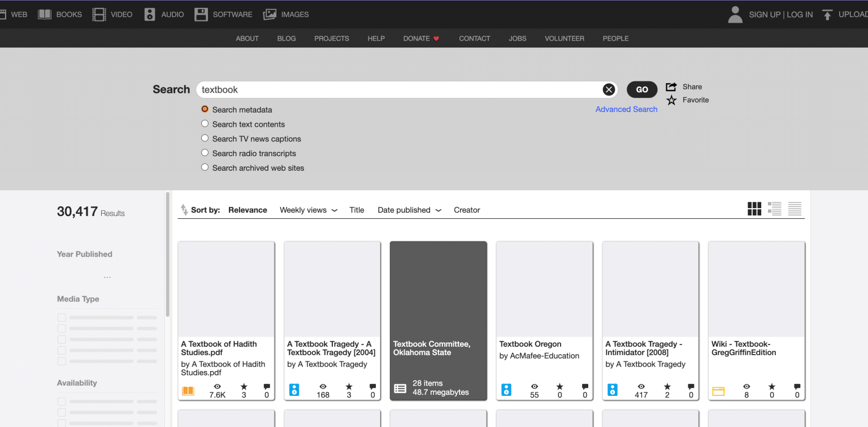Open the Advanced Search link

pos(626,109)
